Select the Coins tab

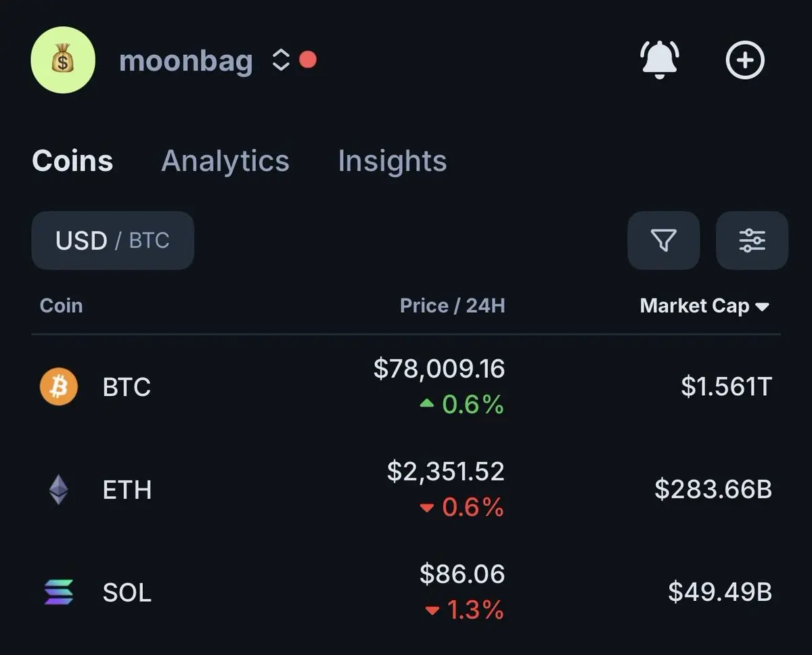click(72, 161)
